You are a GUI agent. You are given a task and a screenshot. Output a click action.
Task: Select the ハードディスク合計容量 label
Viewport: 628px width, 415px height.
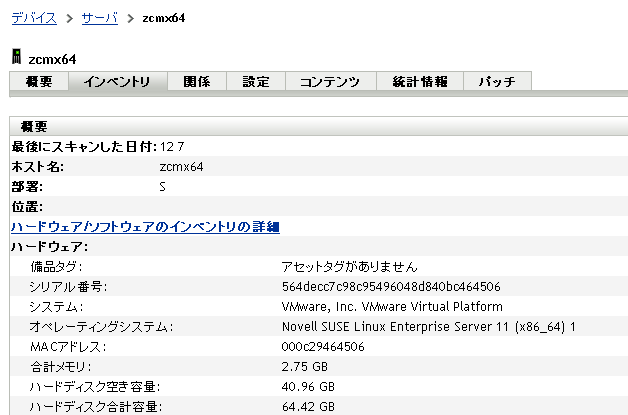coord(96,407)
